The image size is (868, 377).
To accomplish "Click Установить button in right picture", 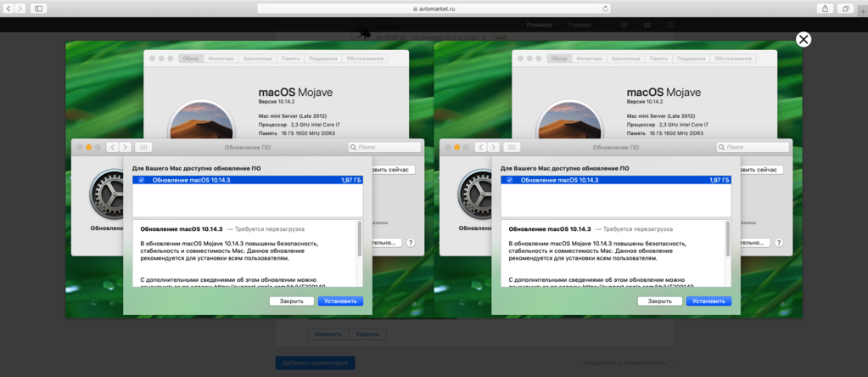I will point(708,301).
